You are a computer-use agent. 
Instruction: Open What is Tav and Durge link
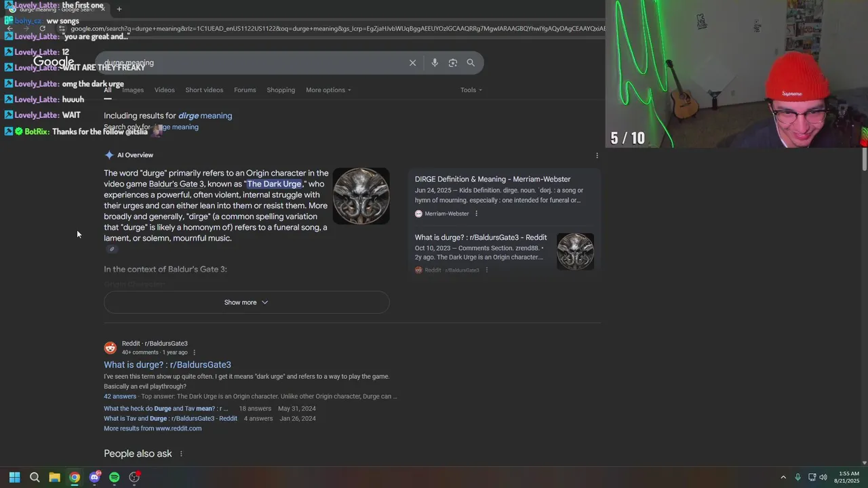coord(170,419)
